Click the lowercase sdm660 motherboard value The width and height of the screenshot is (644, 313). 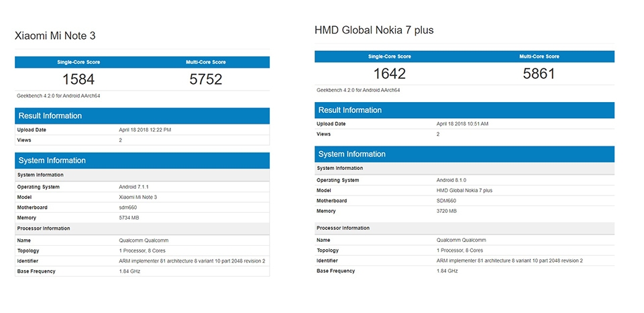(x=127, y=208)
